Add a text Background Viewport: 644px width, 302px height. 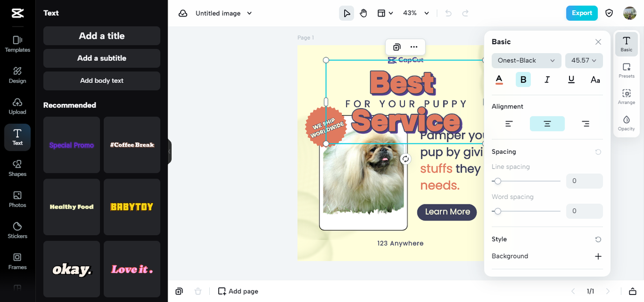[x=598, y=256]
